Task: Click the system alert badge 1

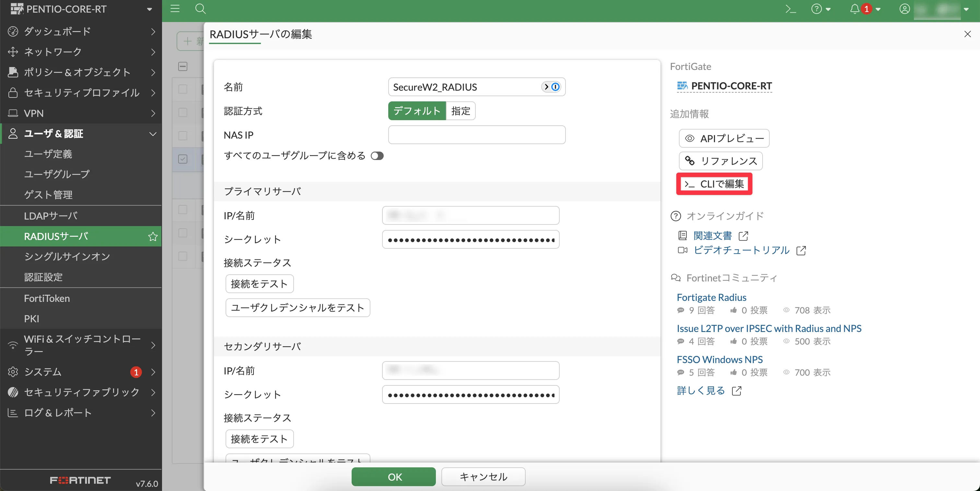Action: 136,372
